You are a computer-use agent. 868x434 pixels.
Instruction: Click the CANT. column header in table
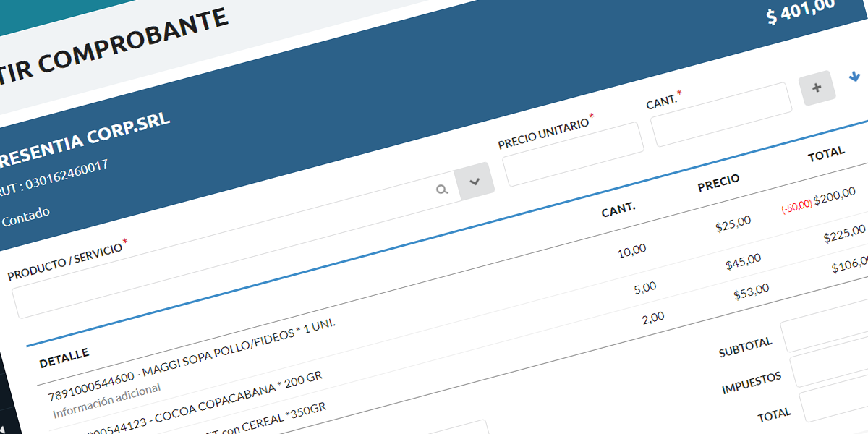click(x=618, y=210)
